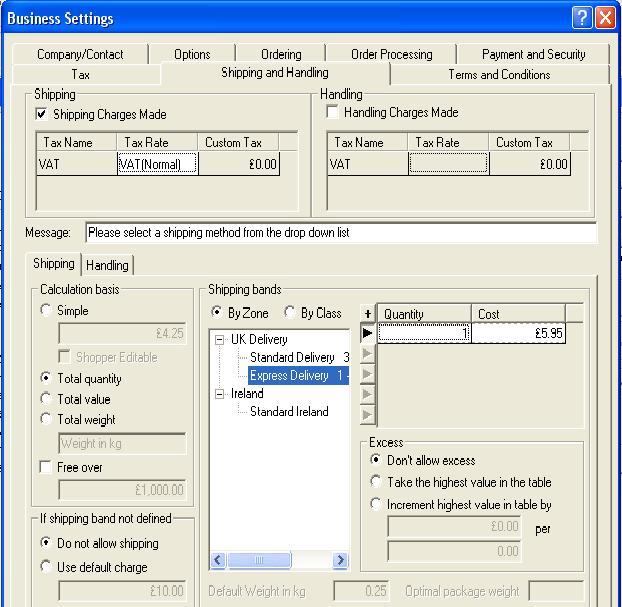Disable the Shipping Charges Made checkbox
Image resolution: width=622 pixels, height=607 pixels.
[x=41, y=115]
